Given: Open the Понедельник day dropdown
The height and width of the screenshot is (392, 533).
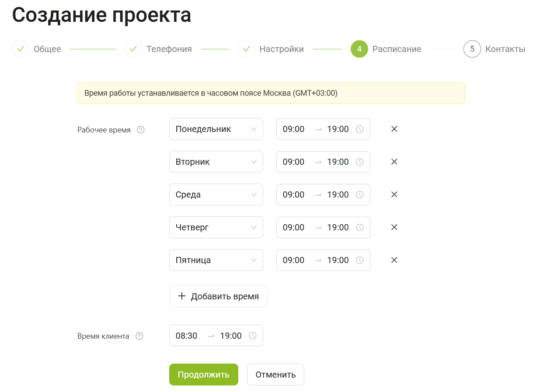Looking at the screenshot, I should pyautogui.click(x=216, y=129).
